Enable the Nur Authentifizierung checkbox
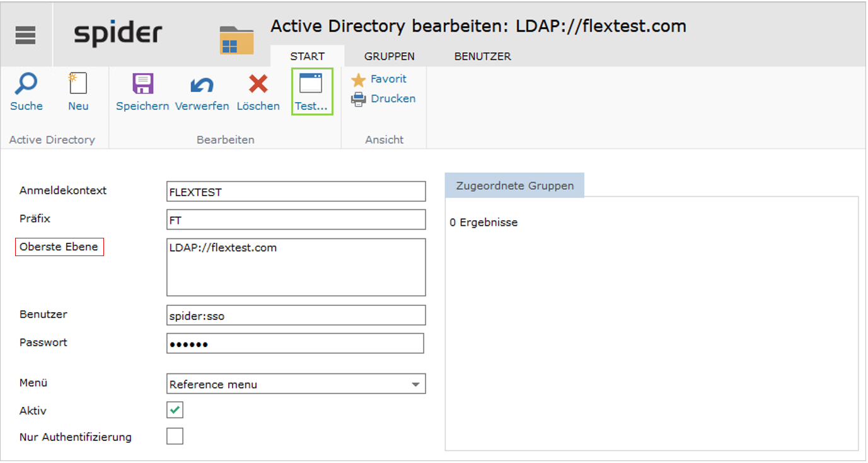868x463 pixels. (175, 436)
